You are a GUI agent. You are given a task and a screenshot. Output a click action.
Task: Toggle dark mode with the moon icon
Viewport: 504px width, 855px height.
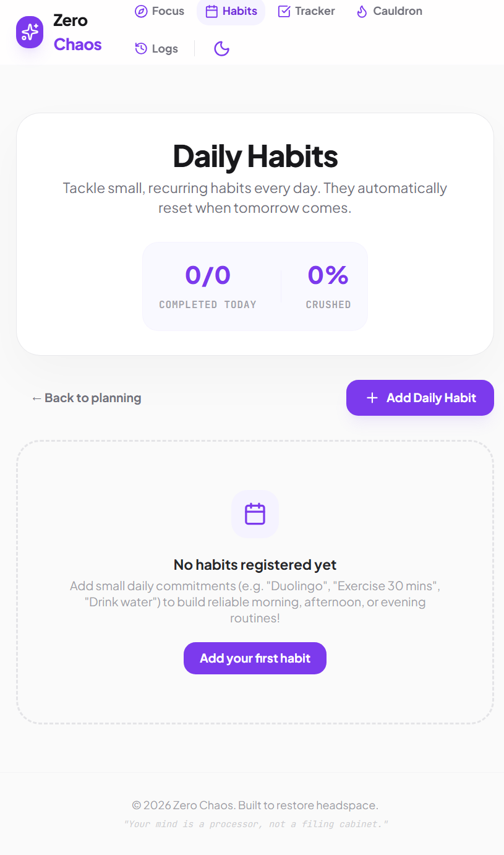coord(221,48)
